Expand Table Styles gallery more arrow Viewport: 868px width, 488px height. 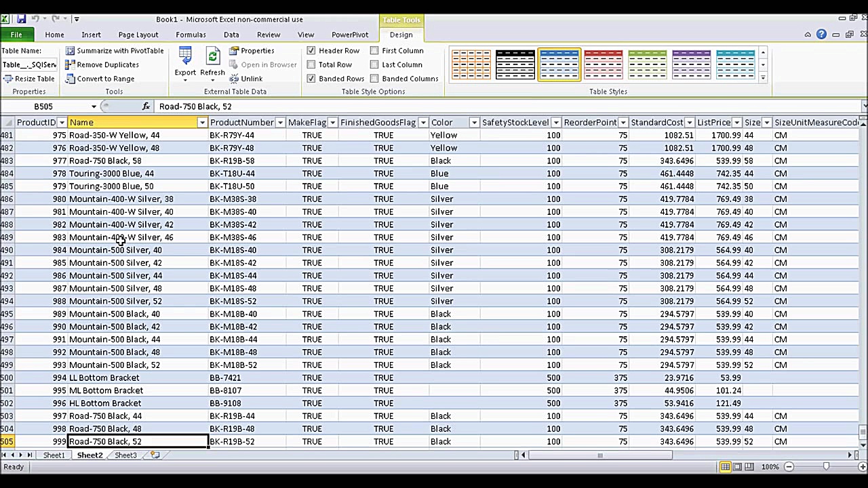[763, 79]
